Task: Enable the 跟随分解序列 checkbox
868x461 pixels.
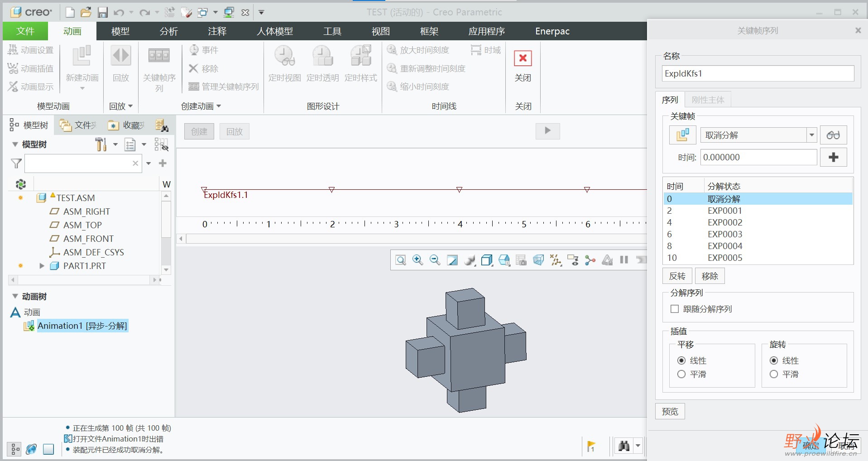Action: click(x=675, y=309)
